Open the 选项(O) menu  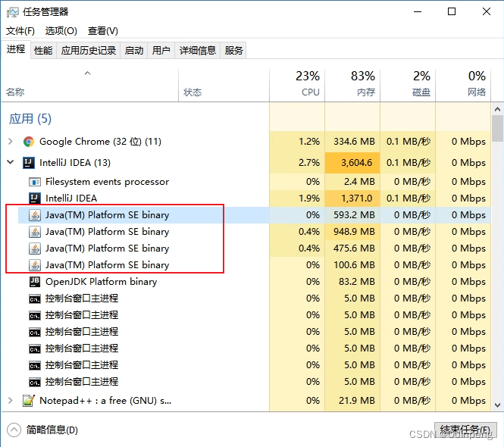tap(61, 31)
